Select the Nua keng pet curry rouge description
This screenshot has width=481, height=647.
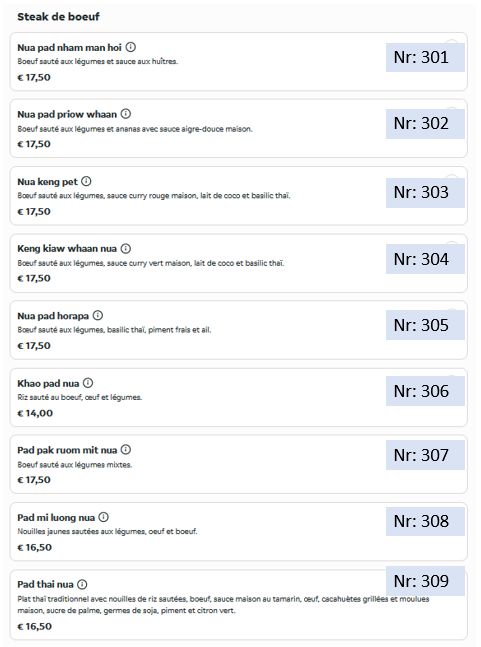click(154, 196)
